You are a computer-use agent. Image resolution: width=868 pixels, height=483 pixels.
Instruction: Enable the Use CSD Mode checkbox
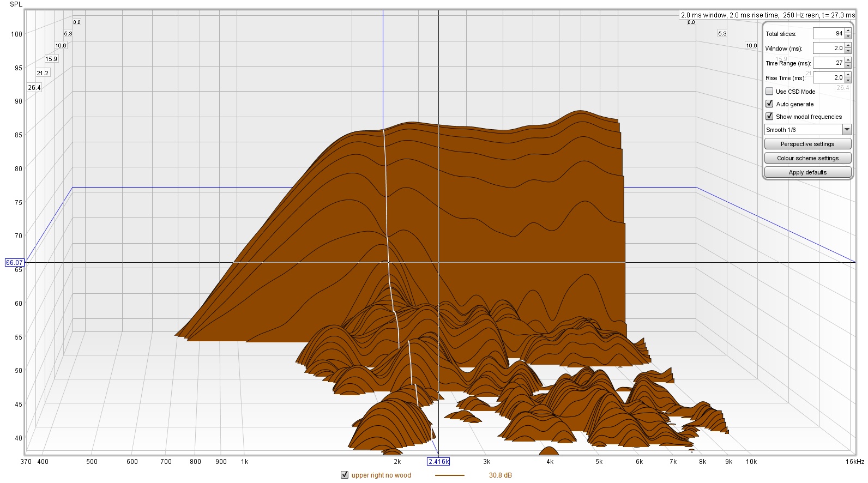coord(769,91)
